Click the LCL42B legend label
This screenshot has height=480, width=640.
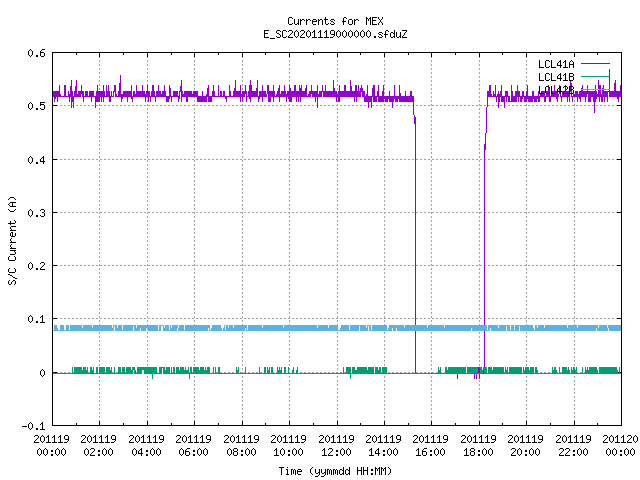point(556,90)
